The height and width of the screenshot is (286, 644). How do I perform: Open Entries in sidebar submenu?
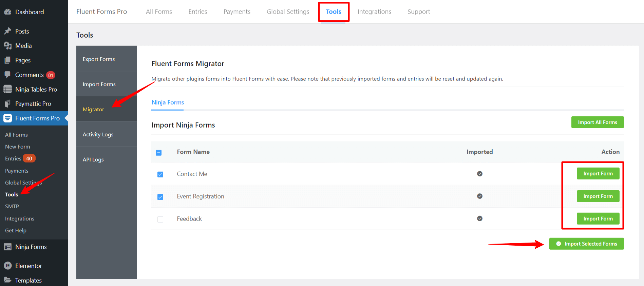pyautogui.click(x=13, y=158)
